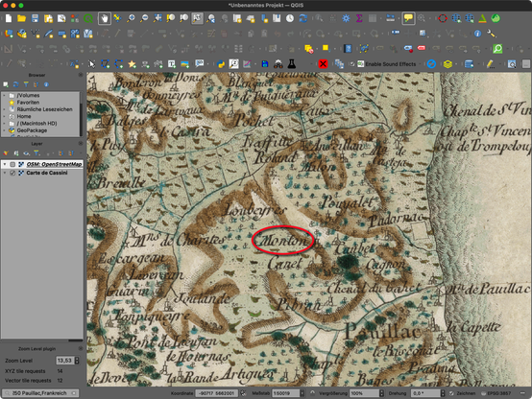The width and height of the screenshot is (532, 399).
Task: Click the messages log icon in status bar
Action: [x=523, y=393]
